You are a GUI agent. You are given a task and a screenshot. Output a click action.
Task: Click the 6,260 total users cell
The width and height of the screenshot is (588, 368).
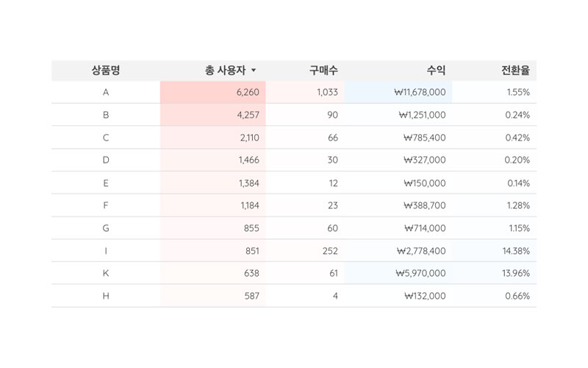pos(248,93)
